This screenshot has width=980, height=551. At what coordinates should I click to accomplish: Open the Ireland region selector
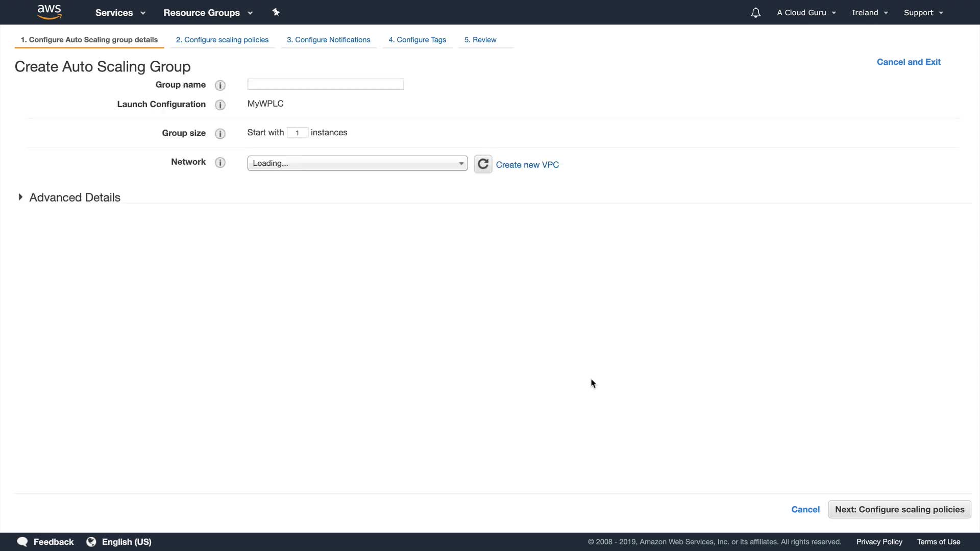coord(870,13)
